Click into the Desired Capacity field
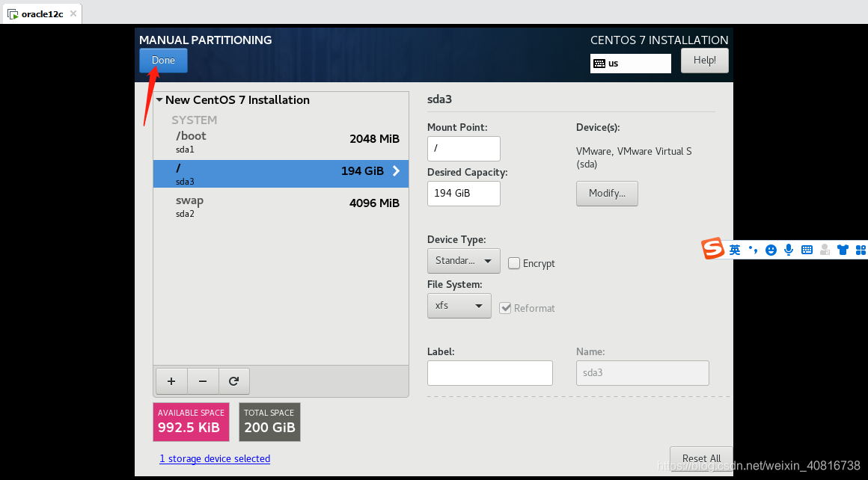 click(x=463, y=194)
